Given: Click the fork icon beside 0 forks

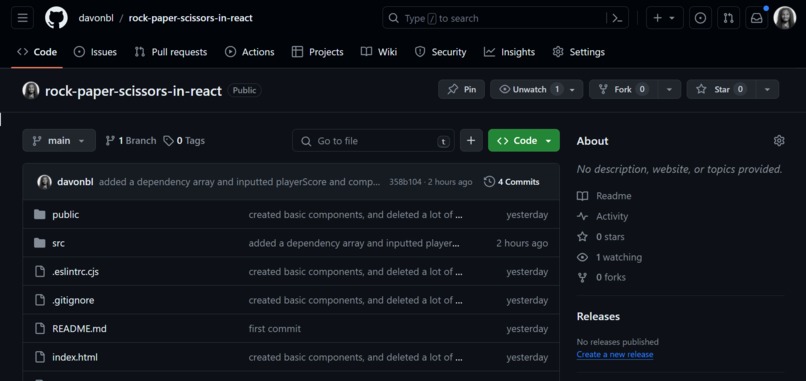Looking at the screenshot, I should (x=582, y=277).
